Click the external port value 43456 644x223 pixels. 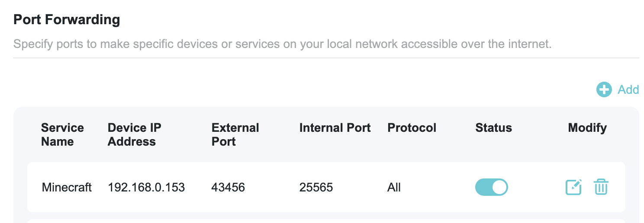(228, 188)
